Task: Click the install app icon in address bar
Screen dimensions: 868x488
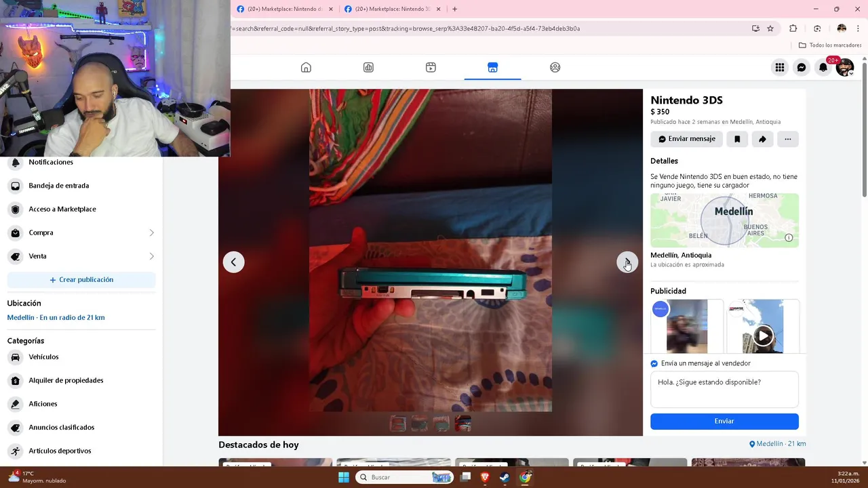Action: (x=755, y=28)
